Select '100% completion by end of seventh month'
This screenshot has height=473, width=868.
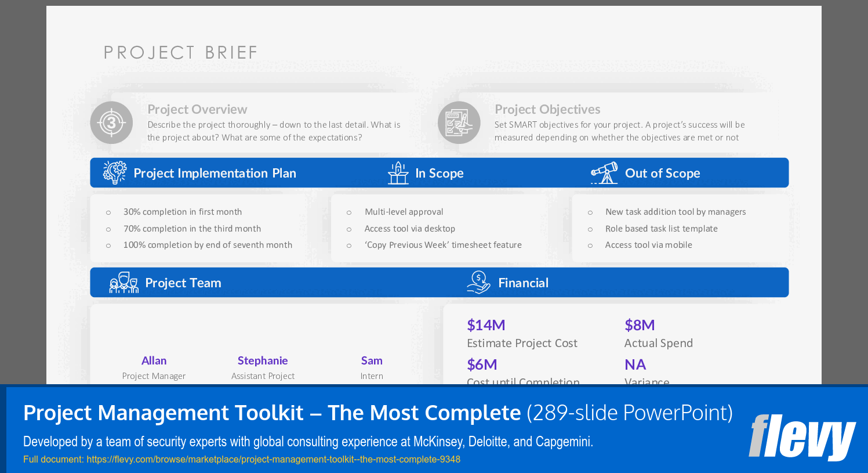coord(208,245)
